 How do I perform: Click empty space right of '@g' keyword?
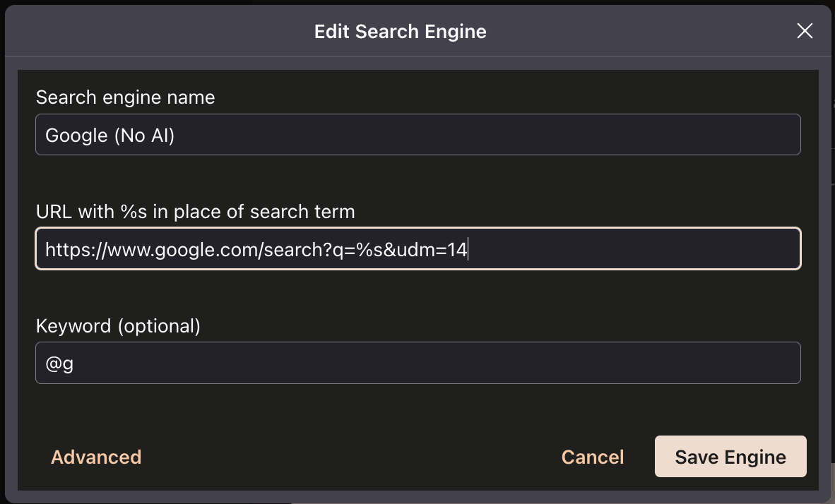[x=424, y=364]
